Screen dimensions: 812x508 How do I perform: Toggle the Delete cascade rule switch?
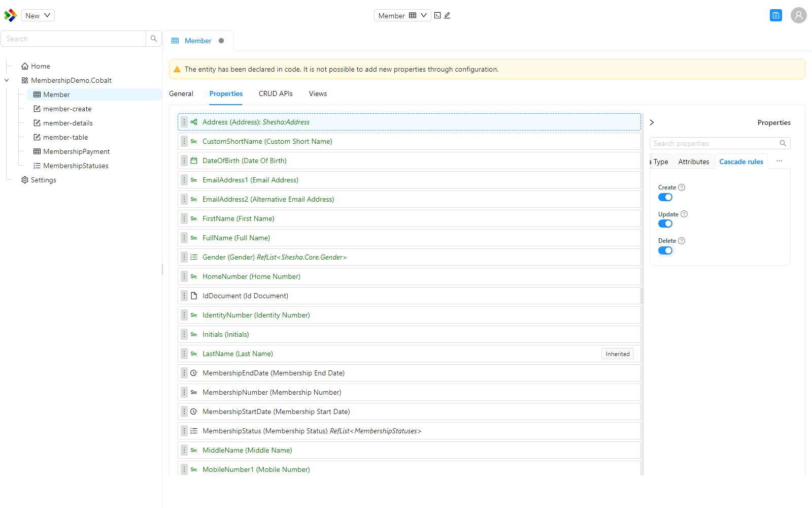coord(665,250)
